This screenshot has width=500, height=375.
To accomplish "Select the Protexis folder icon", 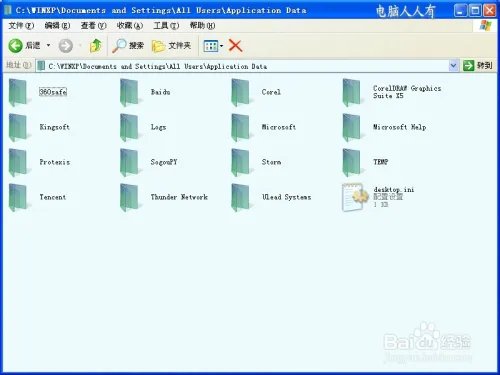I will click(18, 162).
